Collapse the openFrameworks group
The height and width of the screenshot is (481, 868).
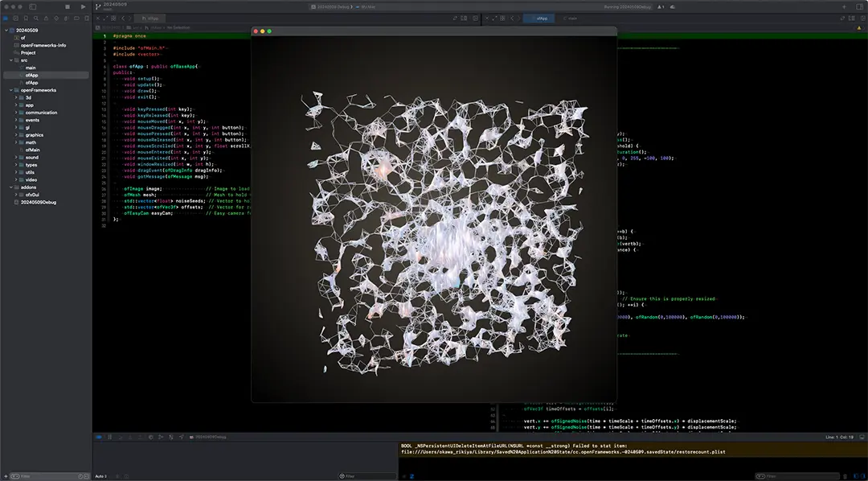pos(11,90)
